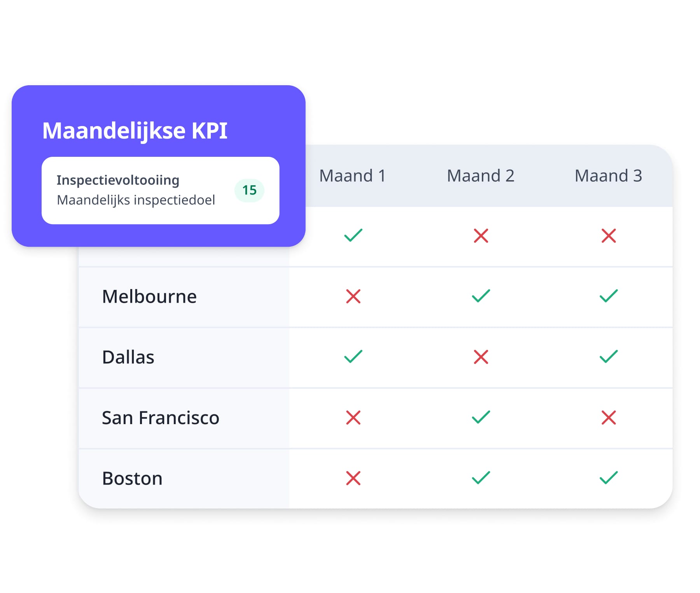Select Melbourne's red cross under Maand 1

(353, 296)
